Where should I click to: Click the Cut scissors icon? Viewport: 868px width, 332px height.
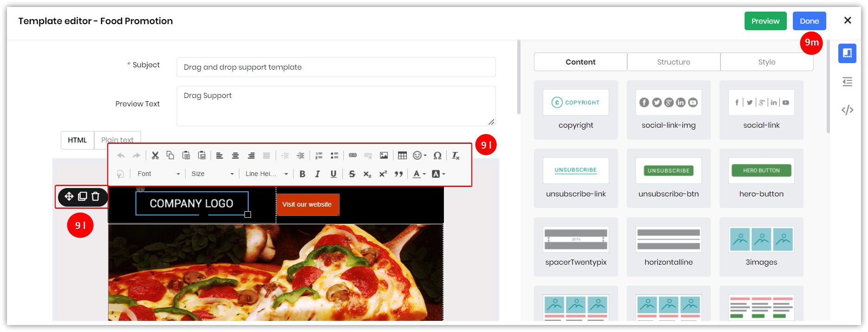155,156
